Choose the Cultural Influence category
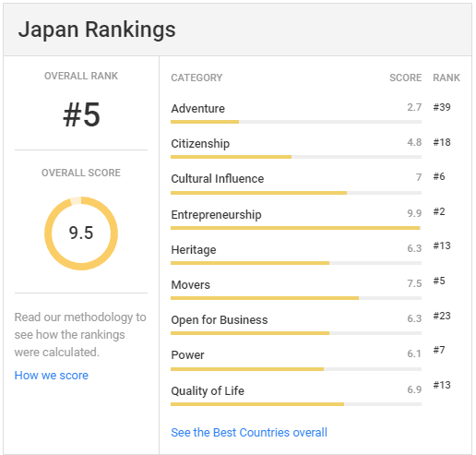Screen dimensions: 476x455 click(x=218, y=179)
